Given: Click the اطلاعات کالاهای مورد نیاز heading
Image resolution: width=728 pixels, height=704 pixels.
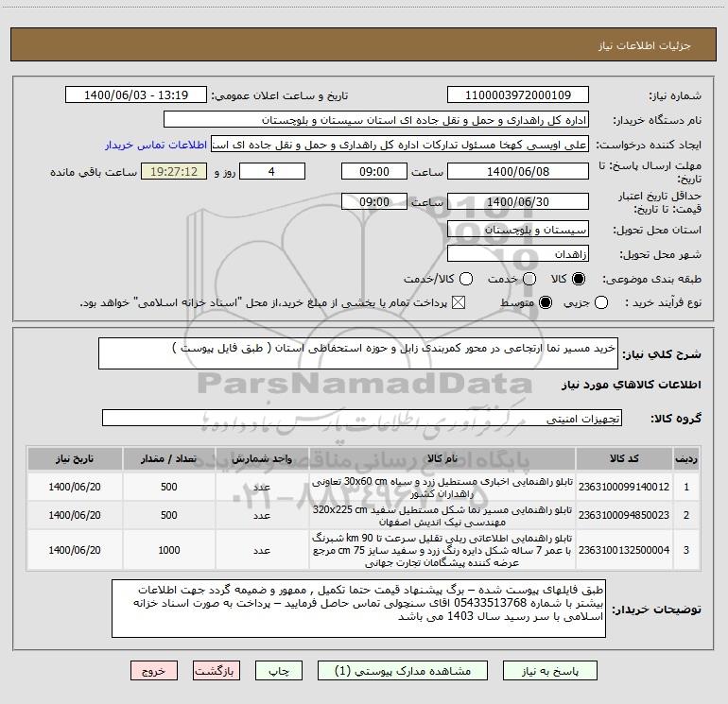Looking at the screenshot, I should [632, 385].
